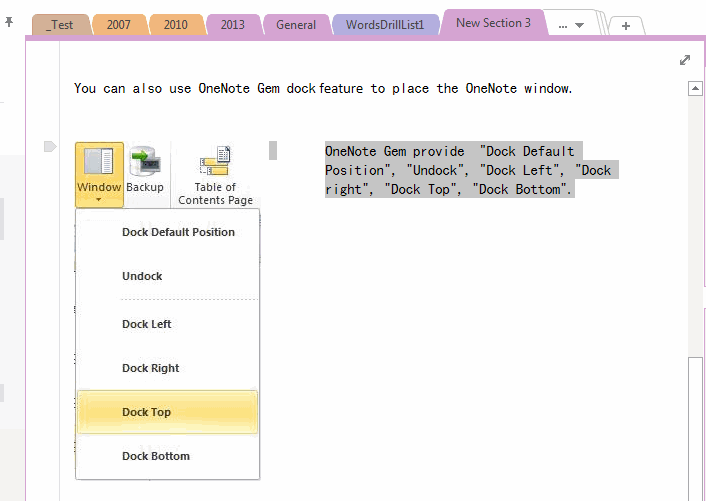Screen dimensions: 706x501
Task: Open the Window dock dropdown button
Action: click(99, 175)
